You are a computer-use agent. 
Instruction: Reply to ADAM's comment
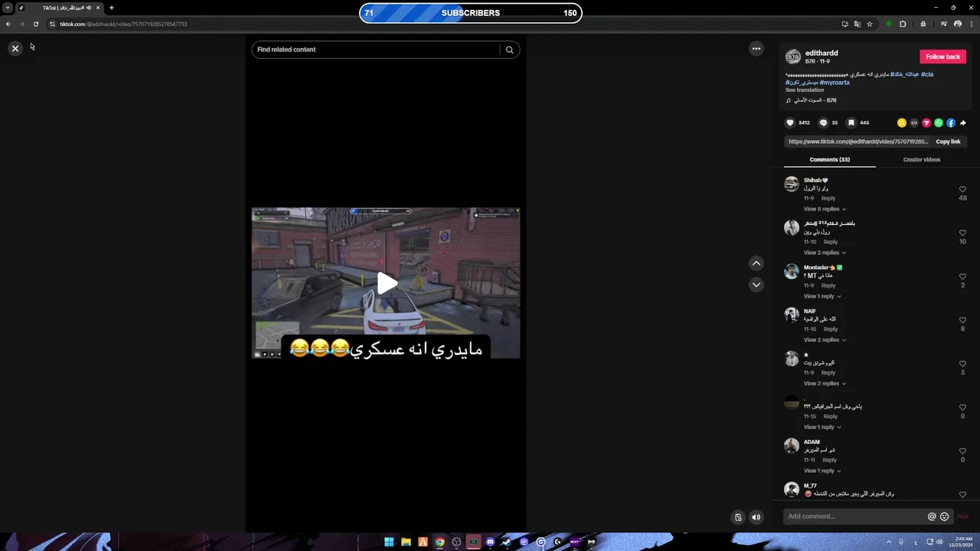click(830, 460)
